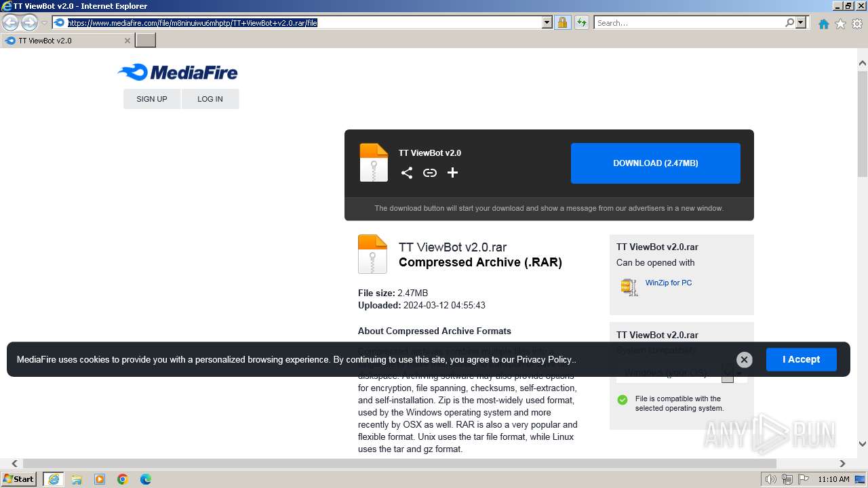Close the TT ViewBot v2.0 tab

point(127,41)
